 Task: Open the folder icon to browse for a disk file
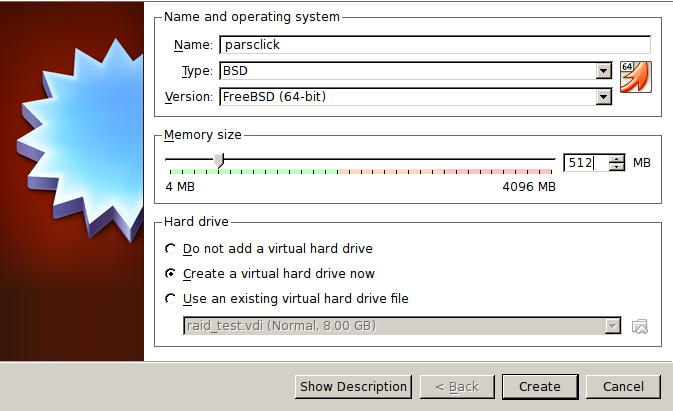tap(640, 326)
